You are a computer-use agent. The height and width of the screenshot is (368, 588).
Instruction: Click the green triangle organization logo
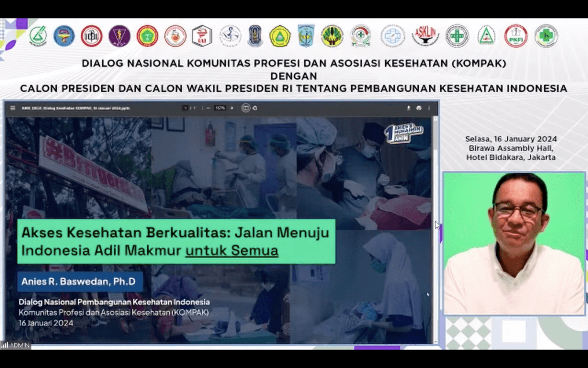[486, 36]
